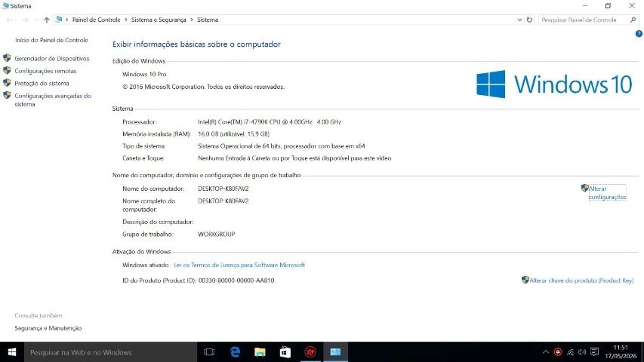Viewport: 644px width, 362px height.
Task: Select Sistema e Segurança breadcrumb
Action: point(159,20)
